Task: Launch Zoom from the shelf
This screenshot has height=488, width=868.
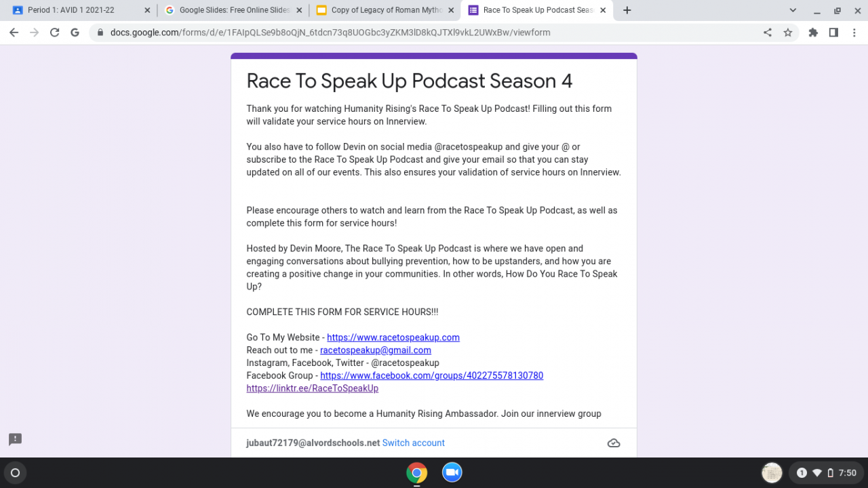Action: (x=452, y=472)
